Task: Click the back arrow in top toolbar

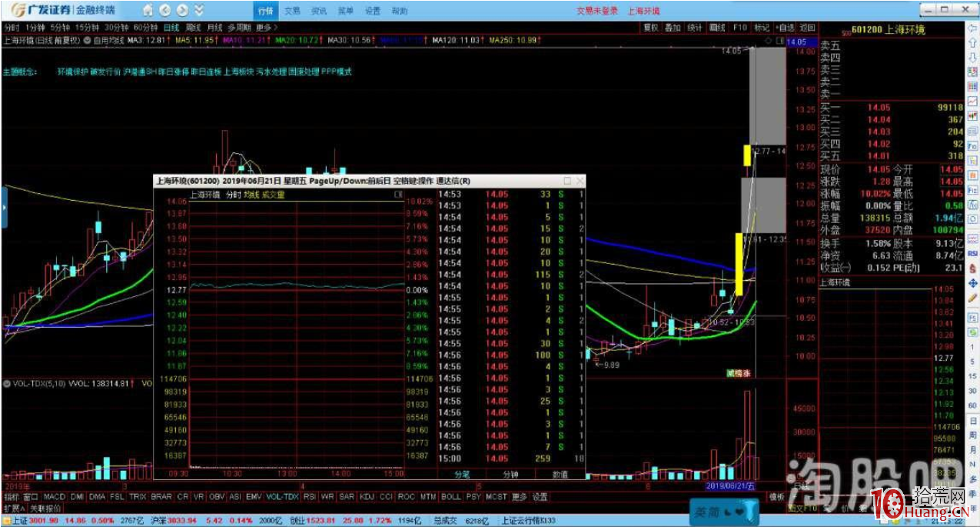Action: (165, 11)
